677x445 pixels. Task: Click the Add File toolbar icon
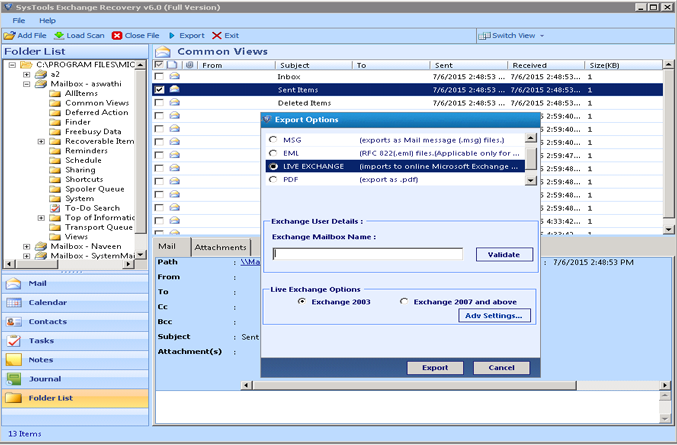coord(9,35)
